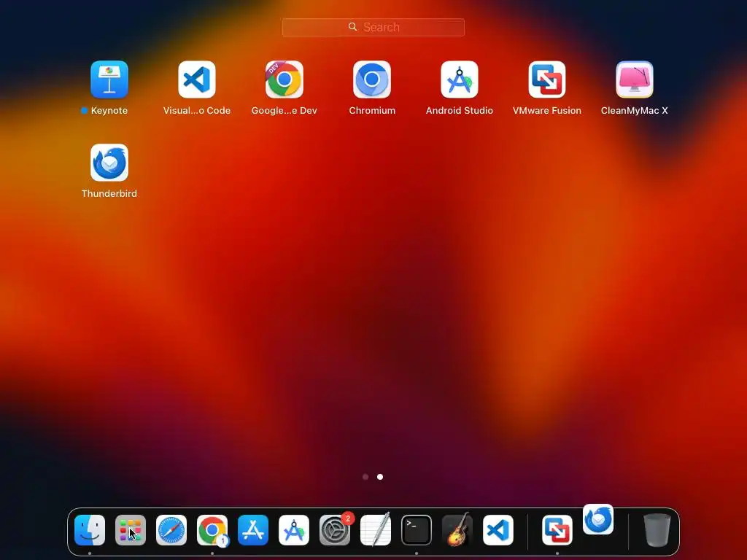The height and width of the screenshot is (560, 747).
Task: Click the "Thunderbird" label text
Action: coord(109,194)
